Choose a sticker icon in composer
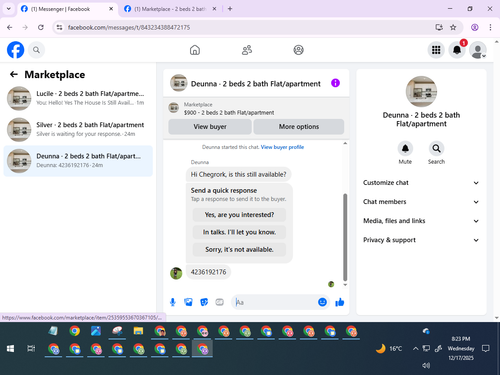 pyautogui.click(x=204, y=302)
